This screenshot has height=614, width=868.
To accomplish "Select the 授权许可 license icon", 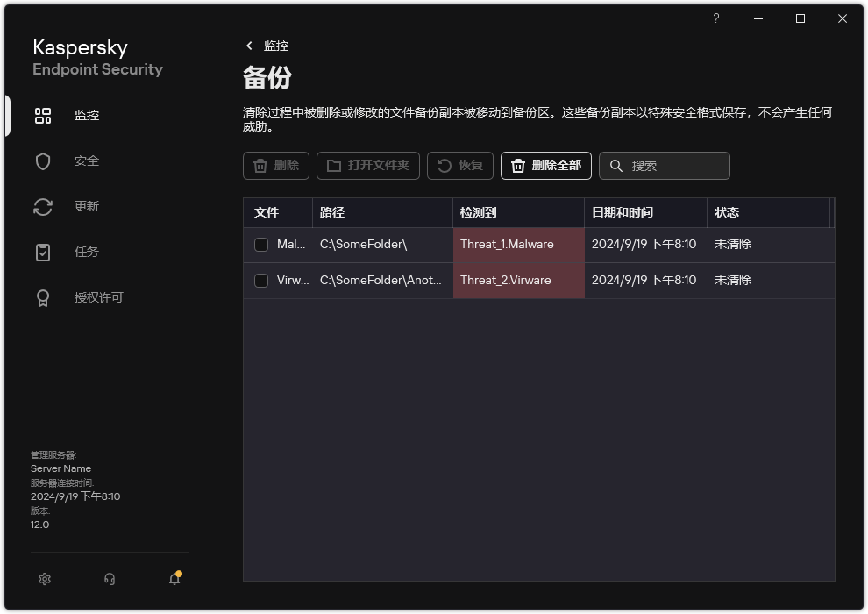I will click(x=42, y=297).
